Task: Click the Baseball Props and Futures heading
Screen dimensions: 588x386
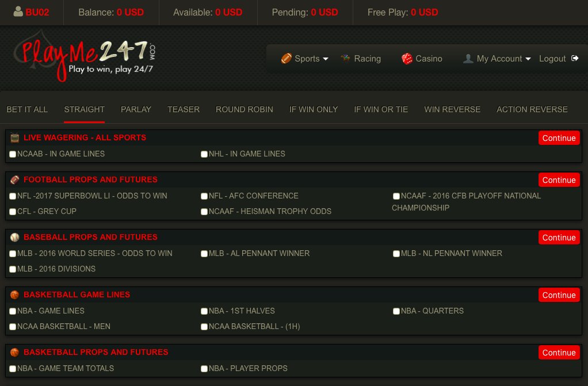Action: point(90,237)
